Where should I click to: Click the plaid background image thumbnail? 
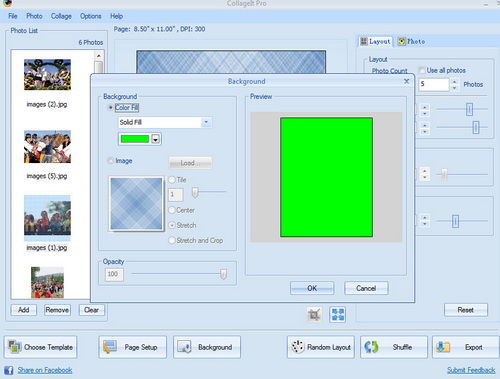click(x=136, y=203)
